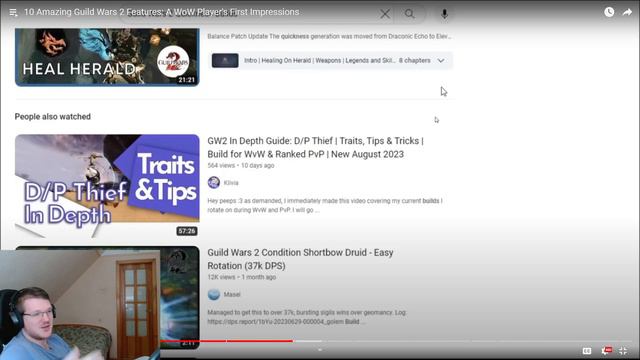Click the 'Balance Patch Update' description text
This screenshot has width=640, height=360.
pyautogui.click(x=329, y=36)
